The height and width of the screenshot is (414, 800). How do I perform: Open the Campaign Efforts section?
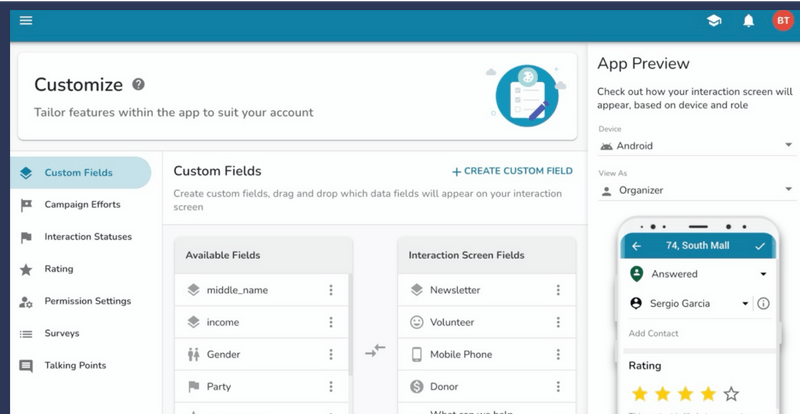(82, 205)
